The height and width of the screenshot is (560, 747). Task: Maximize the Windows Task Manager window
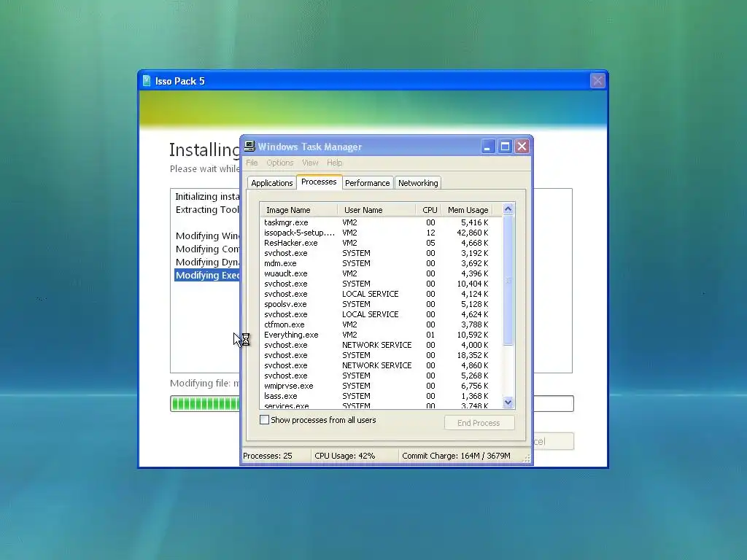(505, 147)
